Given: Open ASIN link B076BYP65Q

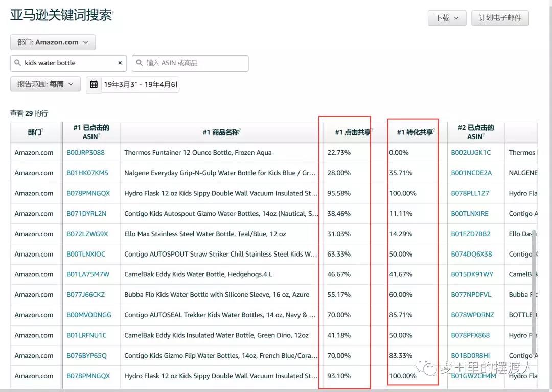Looking at the screenshot, I should tap(86, 356).
